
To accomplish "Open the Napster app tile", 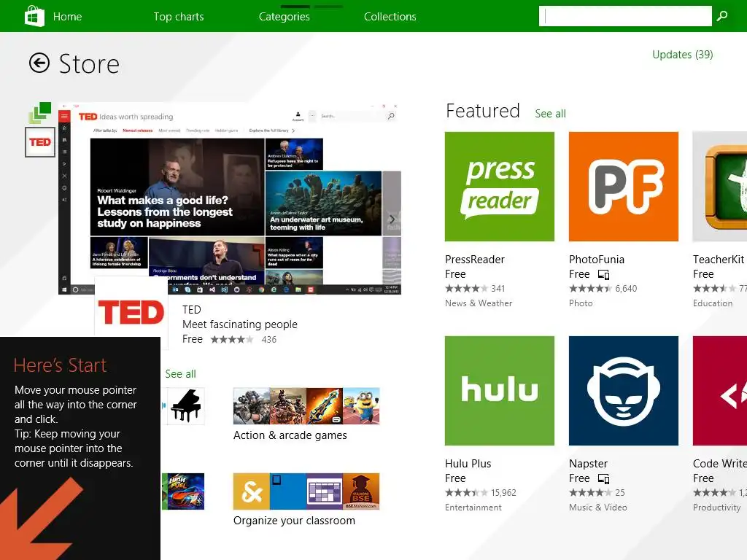I will (623, 391).
